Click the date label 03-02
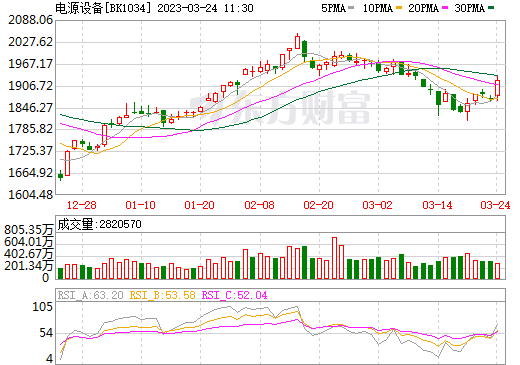520x365 pixels. pos(377,205)
